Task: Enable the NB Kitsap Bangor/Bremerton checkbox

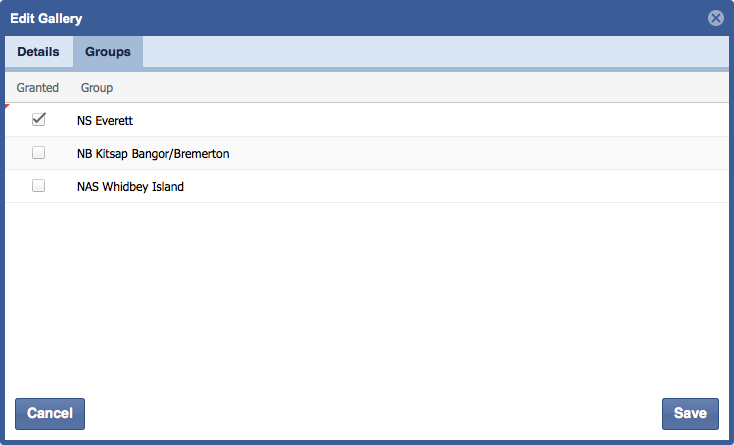Action: 39,153
